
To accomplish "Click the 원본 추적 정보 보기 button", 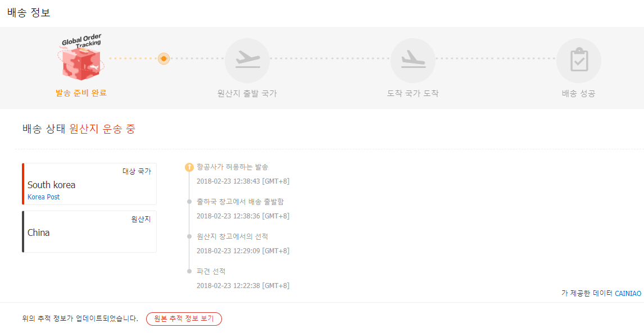I will click(184, 319).
